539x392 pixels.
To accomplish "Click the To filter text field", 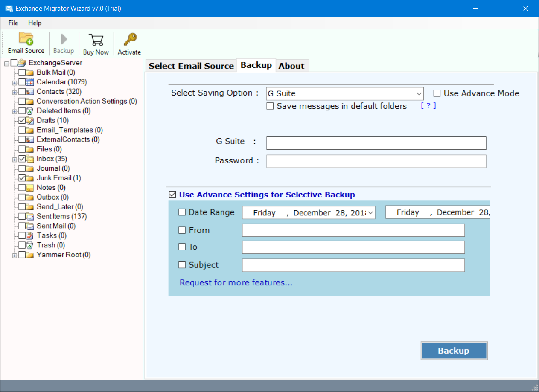I will tap(353, 247).
